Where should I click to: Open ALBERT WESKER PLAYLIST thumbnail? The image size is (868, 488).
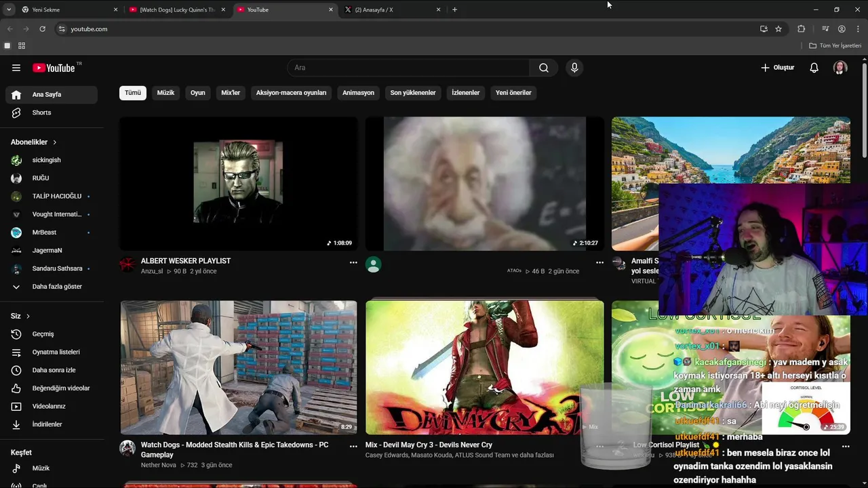click(x=239, y=184)
